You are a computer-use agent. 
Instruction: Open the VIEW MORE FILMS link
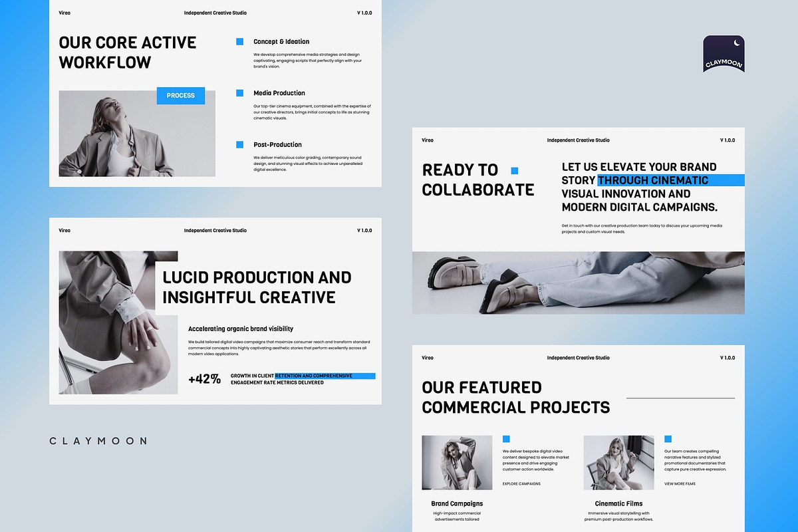680,484
